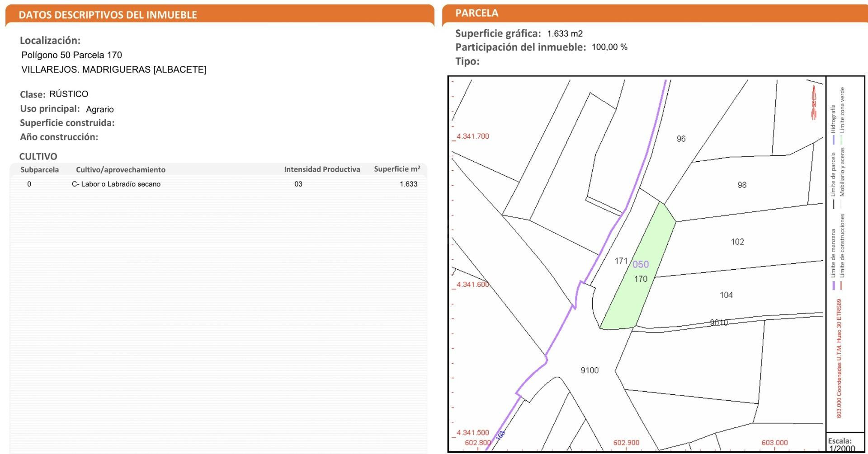Click the main use value 'Agrario'

point(100,109)
